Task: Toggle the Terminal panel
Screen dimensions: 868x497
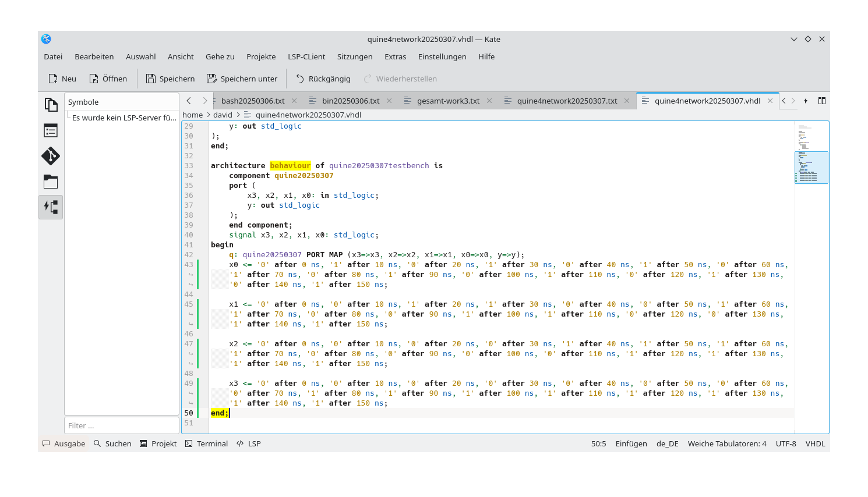Action: (x=206, y=443)
